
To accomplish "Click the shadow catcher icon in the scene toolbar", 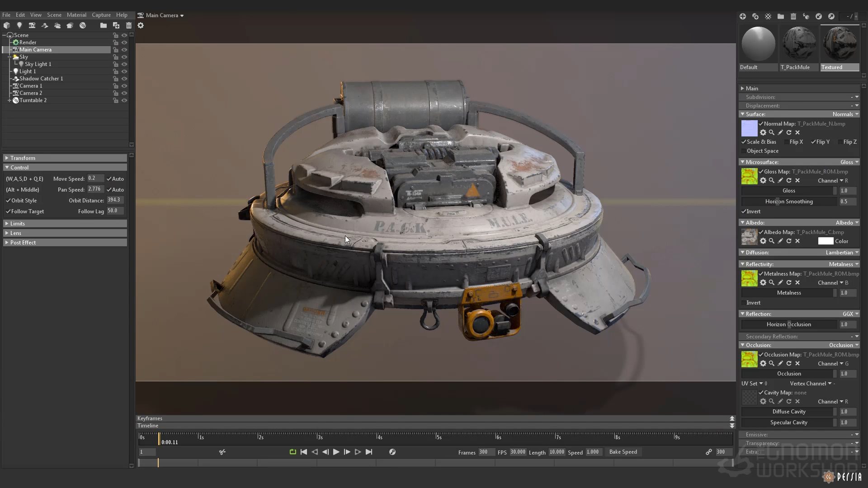I will click(x=45, y=26).
